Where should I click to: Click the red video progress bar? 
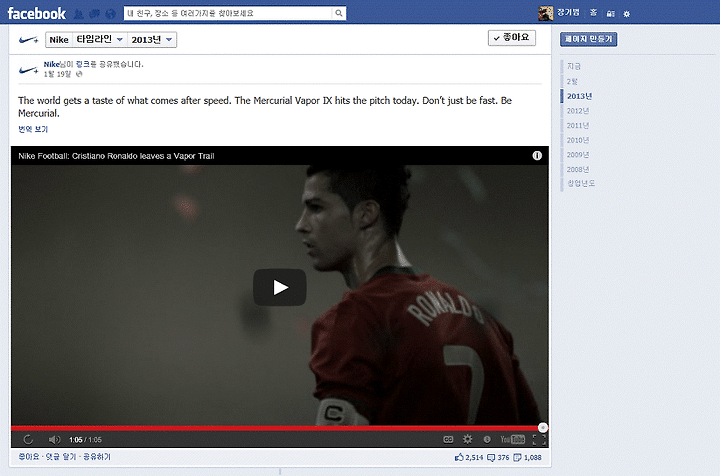pos(275,428)
